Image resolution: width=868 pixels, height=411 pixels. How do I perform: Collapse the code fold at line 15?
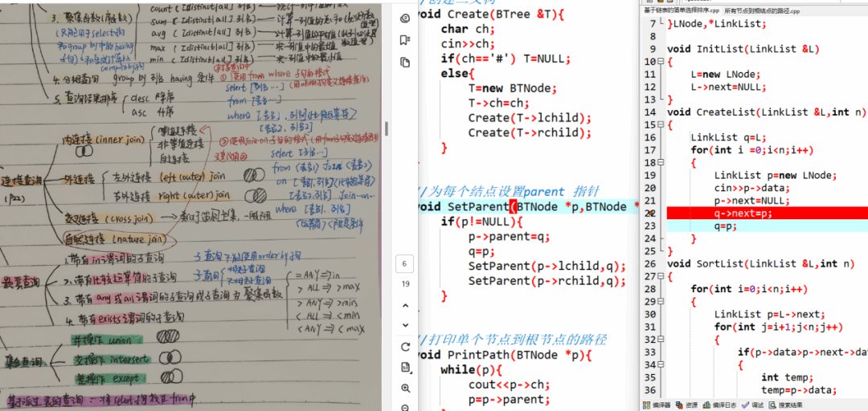(x=661, y=125)
